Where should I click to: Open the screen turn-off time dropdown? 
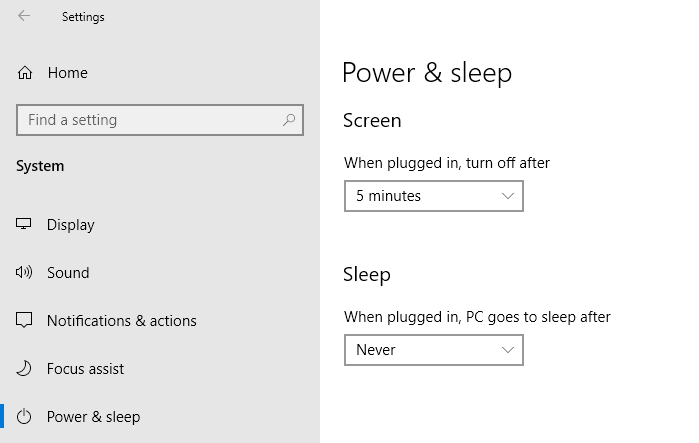pos(433,196)
